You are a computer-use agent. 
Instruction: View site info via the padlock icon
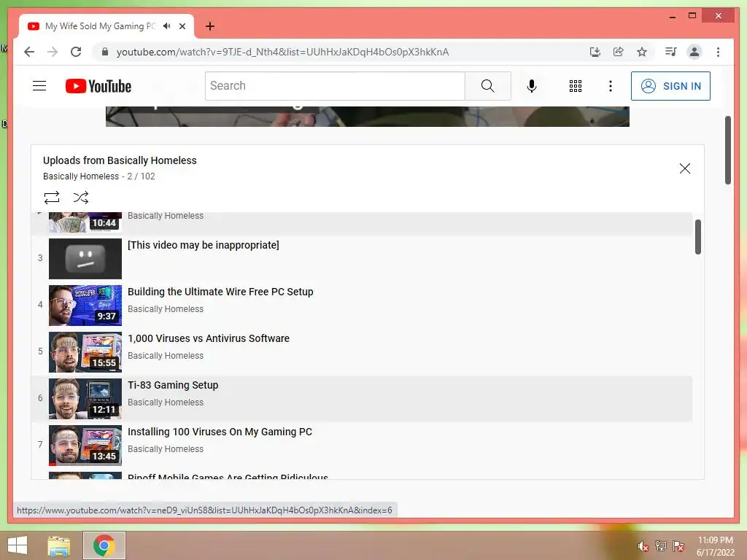tap(105, 52)
